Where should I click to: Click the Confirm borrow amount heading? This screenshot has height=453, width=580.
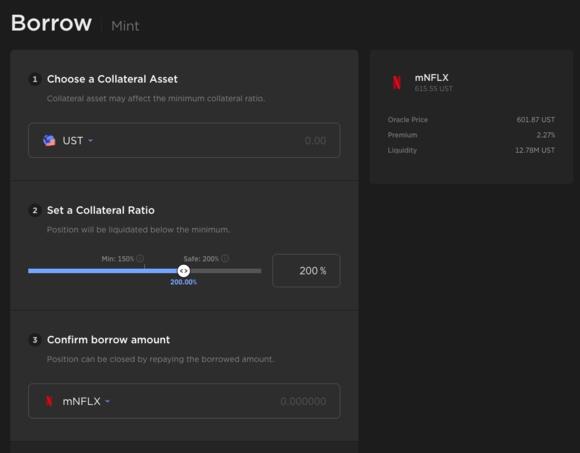click(x=108, y=340)
